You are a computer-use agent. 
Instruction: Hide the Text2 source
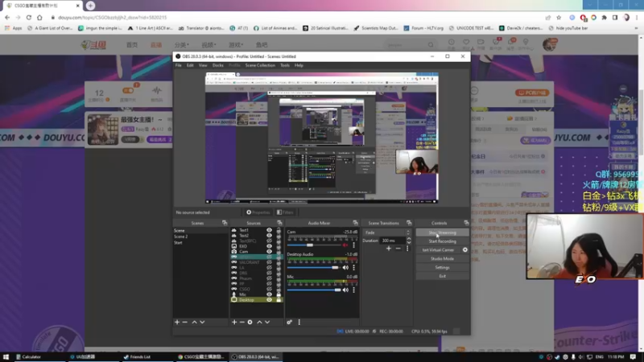point(269,236)
